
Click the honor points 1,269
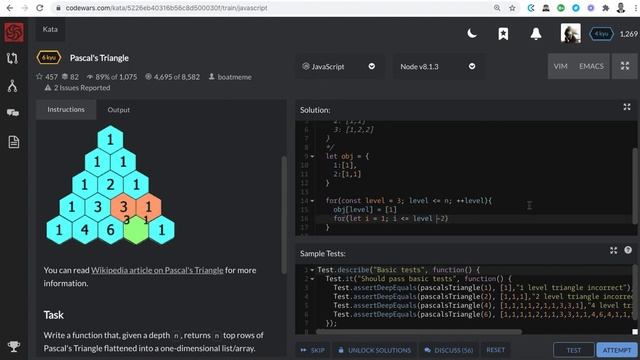coord(628,34)
